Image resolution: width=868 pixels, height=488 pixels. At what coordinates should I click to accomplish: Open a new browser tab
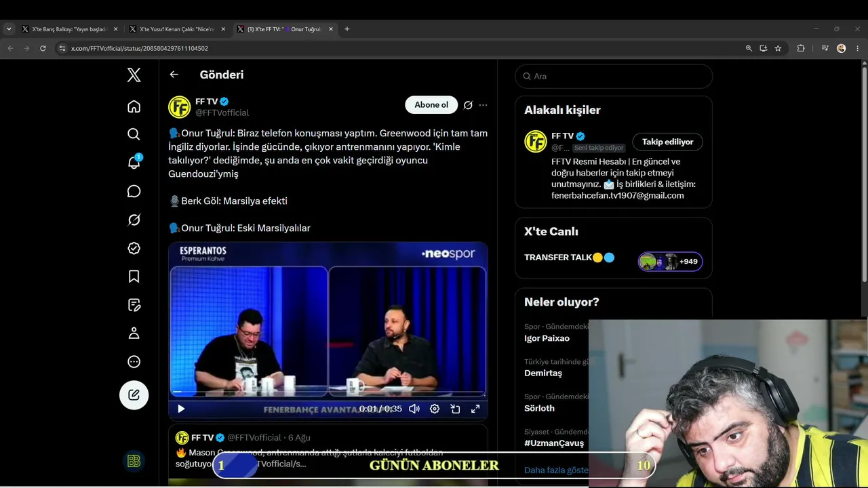[x=347, y=29]
